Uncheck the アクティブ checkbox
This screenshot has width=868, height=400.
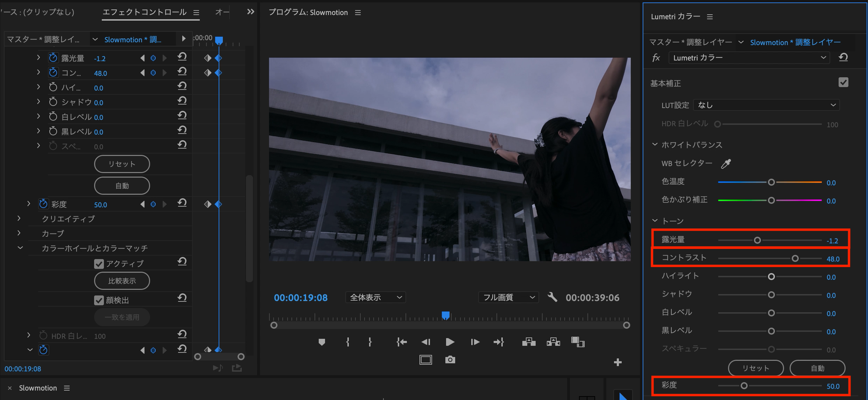point(99,264)
